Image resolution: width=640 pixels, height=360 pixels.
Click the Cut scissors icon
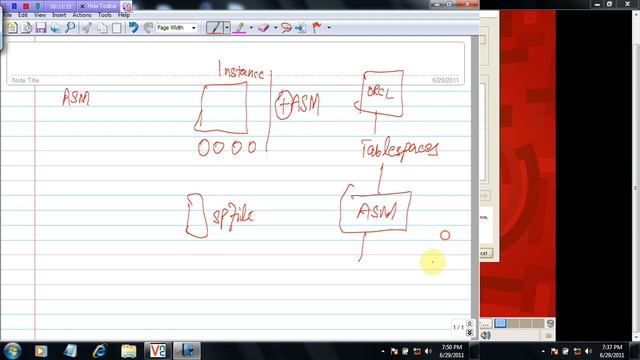tap(87, 28)
